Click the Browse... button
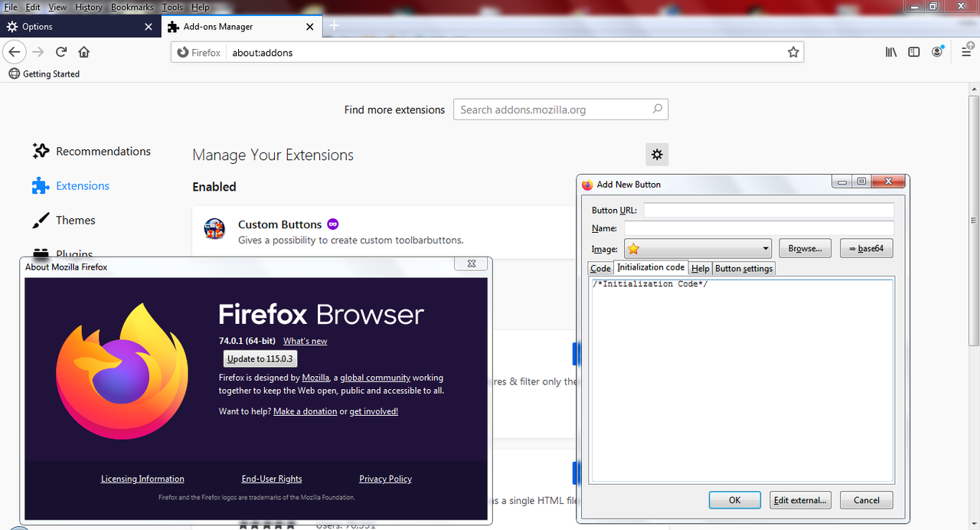Viewport: 980px width, 530px height. 805,248
